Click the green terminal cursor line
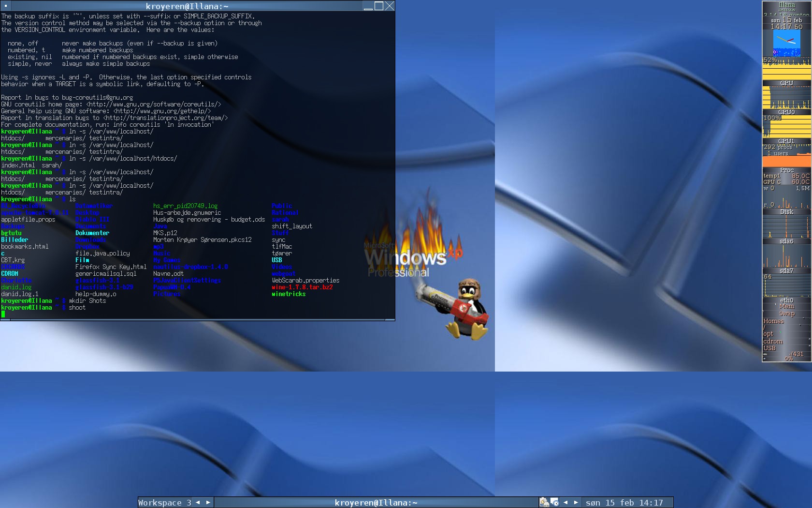Image resolution: width=812 pixels, height=508 pixels. point(3,314)
